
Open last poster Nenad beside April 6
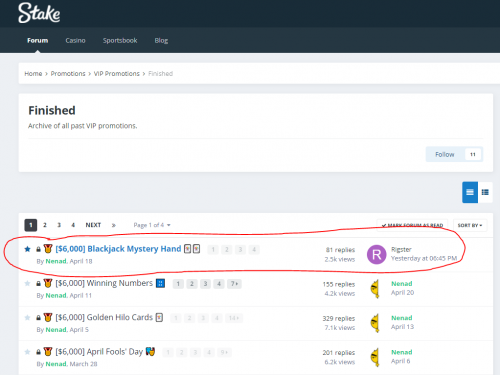402,352
